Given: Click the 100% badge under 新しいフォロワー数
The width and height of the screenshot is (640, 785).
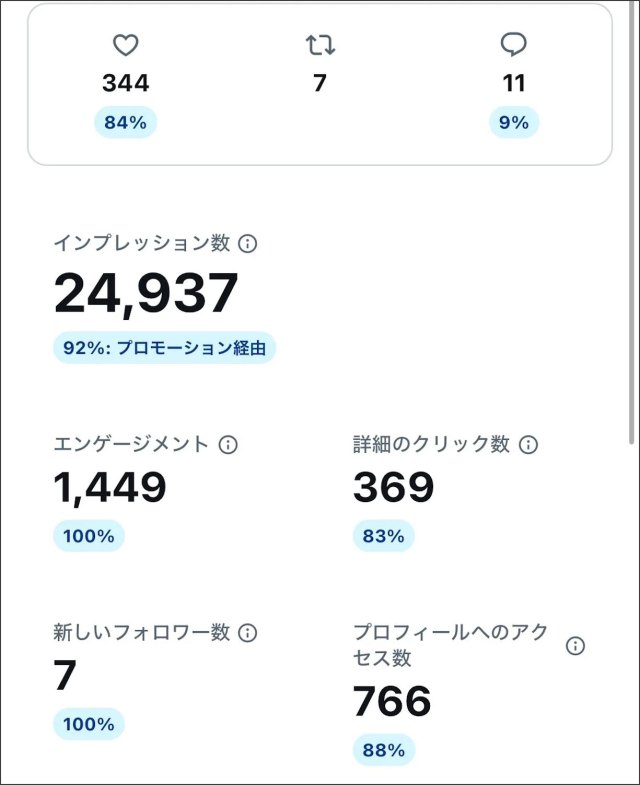Looking at the screenshot, I should (x=89, y=723).
